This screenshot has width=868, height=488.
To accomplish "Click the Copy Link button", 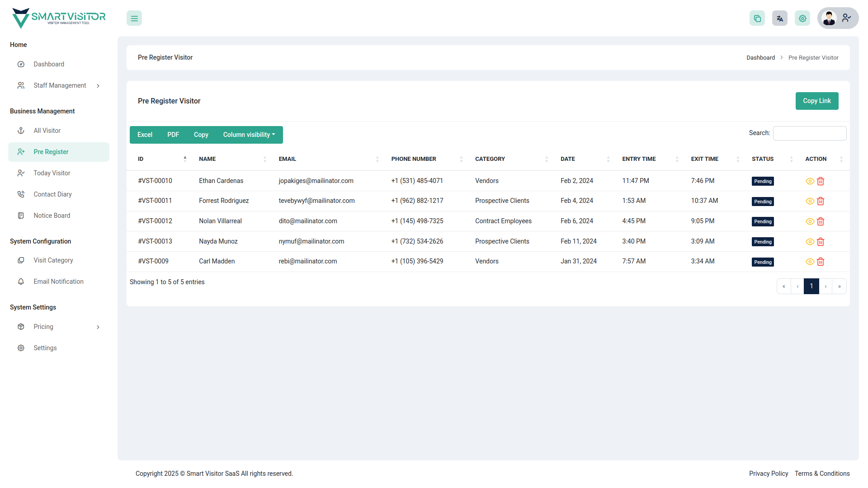I will [817, 101].
